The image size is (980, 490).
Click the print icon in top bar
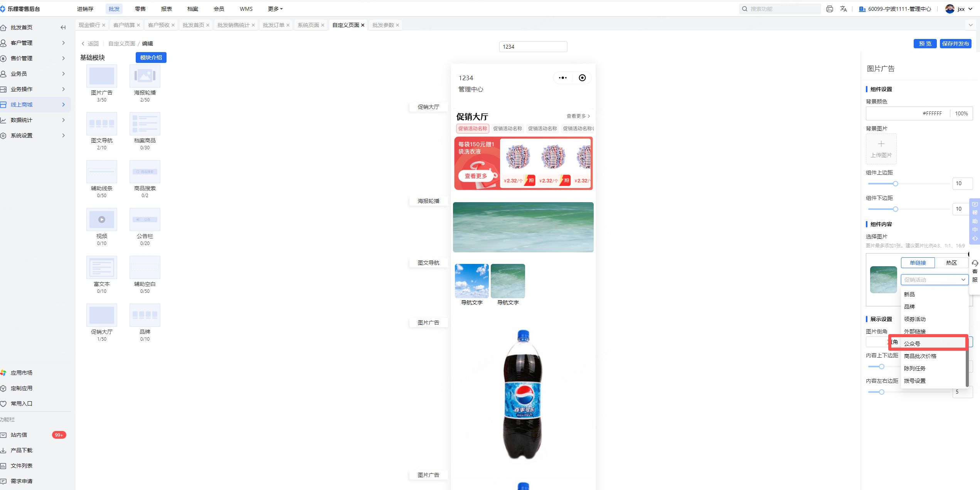click(x=829, y=9)
